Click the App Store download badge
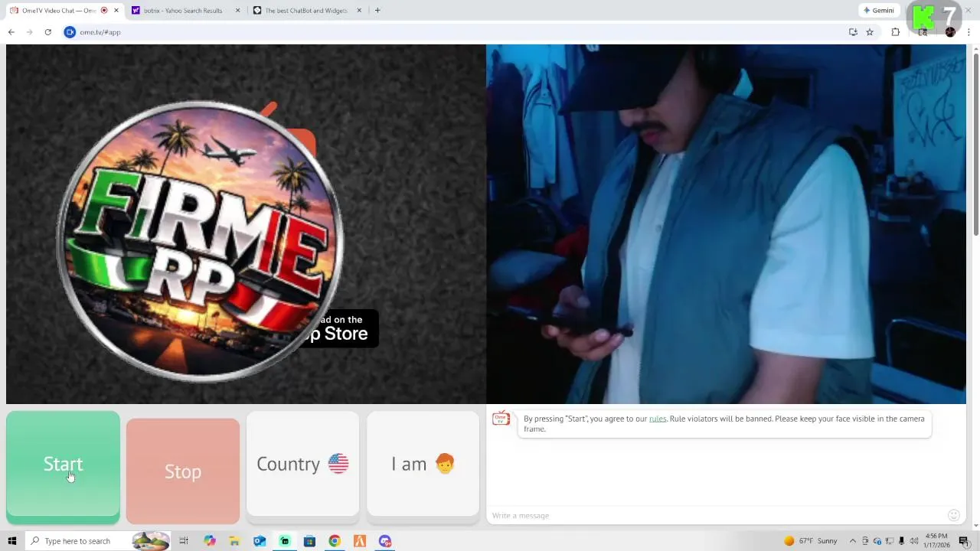 [341, 328]
